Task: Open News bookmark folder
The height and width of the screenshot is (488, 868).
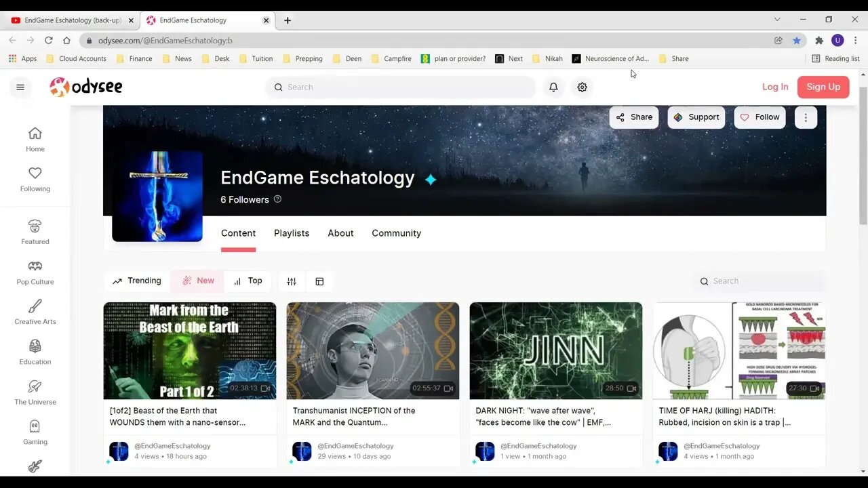Action: point(176,59)
